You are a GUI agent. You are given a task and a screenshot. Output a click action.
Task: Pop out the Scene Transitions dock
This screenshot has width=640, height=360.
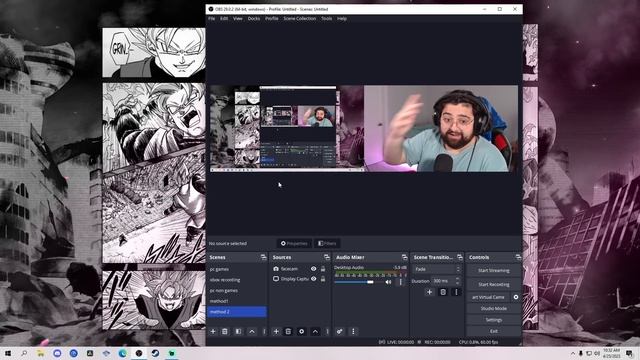pyautogui.click(x=460, y=257)
